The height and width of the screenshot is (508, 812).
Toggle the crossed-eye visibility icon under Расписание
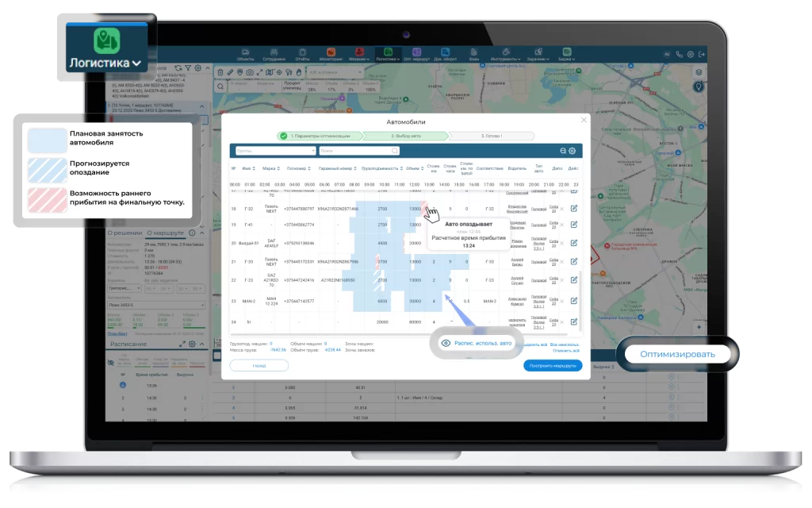(110, 360)
